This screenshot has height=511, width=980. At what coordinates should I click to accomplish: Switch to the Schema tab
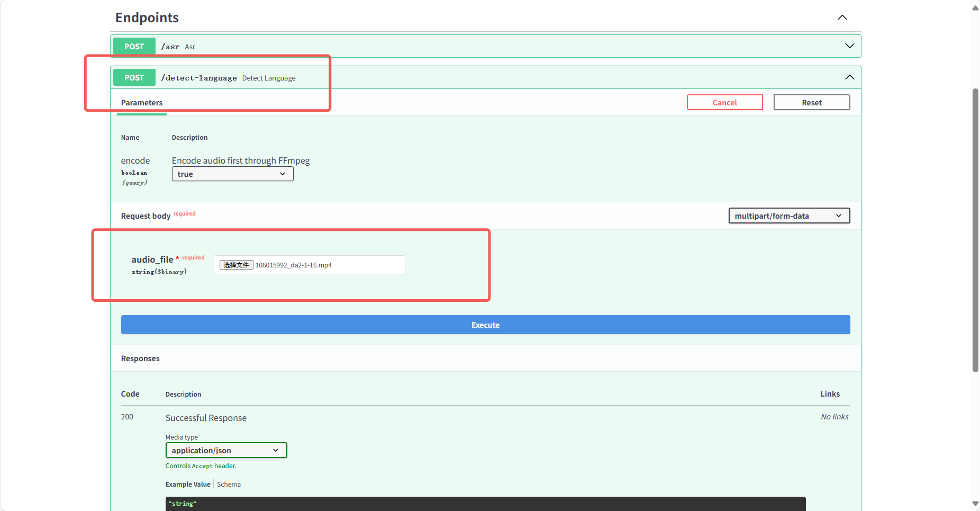[229, 485]
